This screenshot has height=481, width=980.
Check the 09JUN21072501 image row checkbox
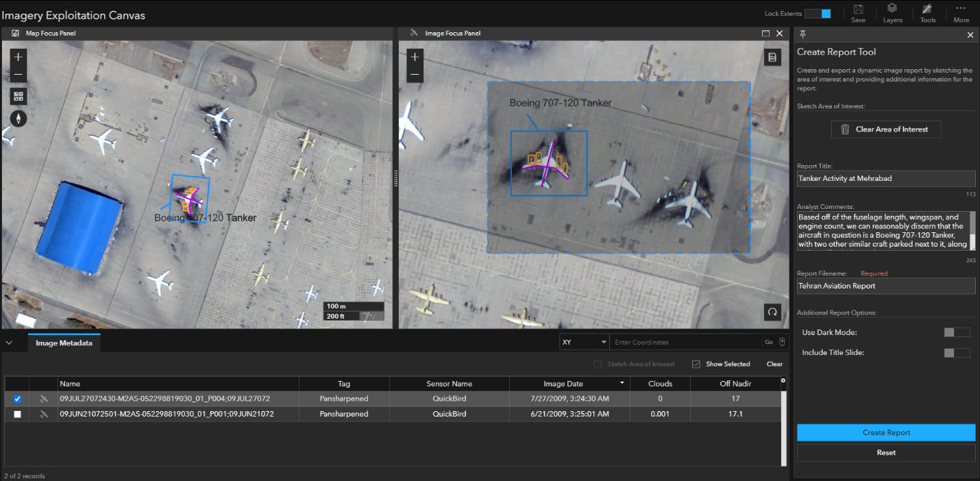[17, 414]
